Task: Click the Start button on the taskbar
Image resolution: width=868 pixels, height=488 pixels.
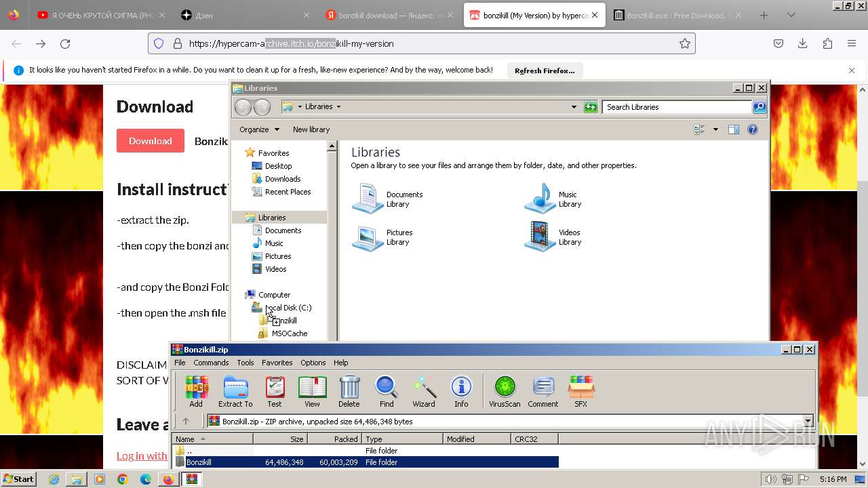Action: 19,479
